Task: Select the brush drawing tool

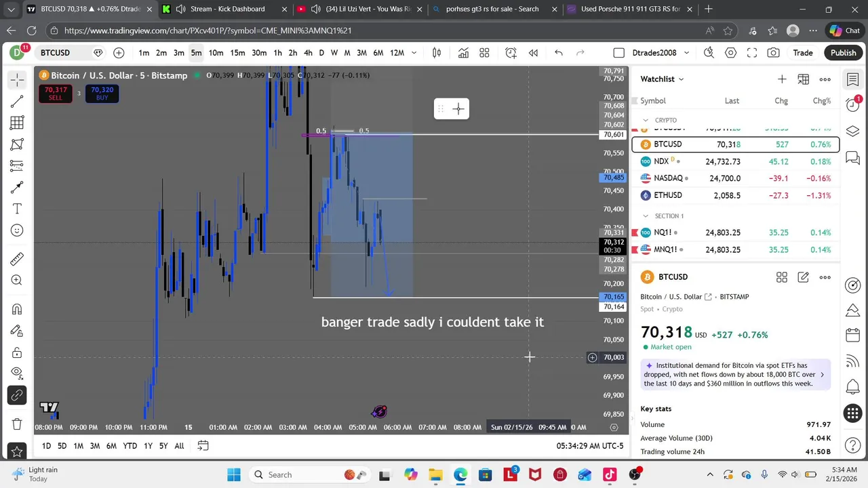Action: click(17, 188)
